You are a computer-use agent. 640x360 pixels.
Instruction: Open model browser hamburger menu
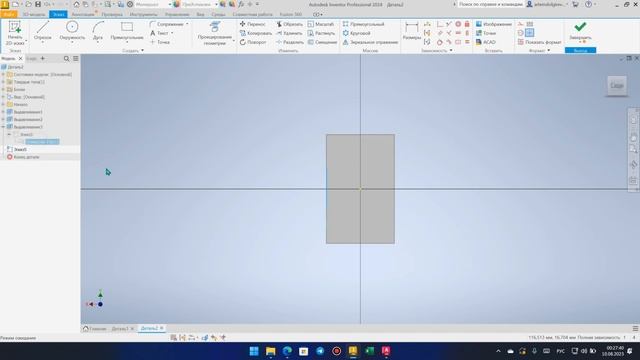(76, 59)
